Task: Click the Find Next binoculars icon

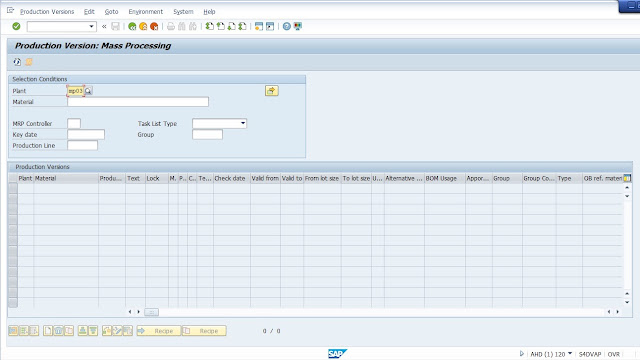Action: tap(193, 27)
